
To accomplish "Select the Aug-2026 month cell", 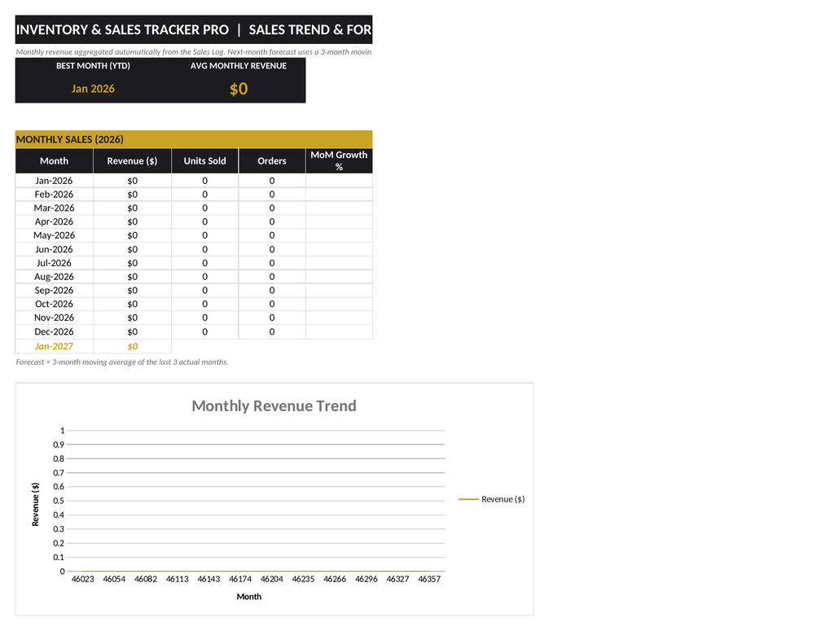I will (55, 277).
